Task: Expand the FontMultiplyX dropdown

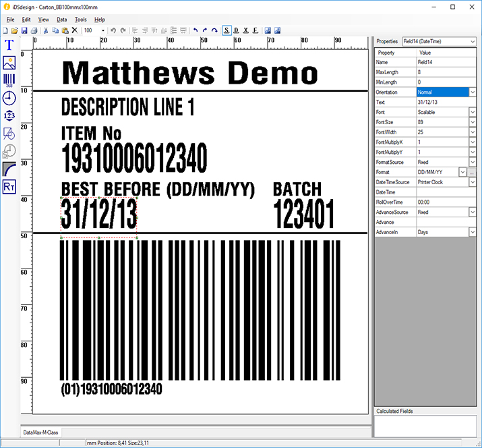Action: [473, 142]
